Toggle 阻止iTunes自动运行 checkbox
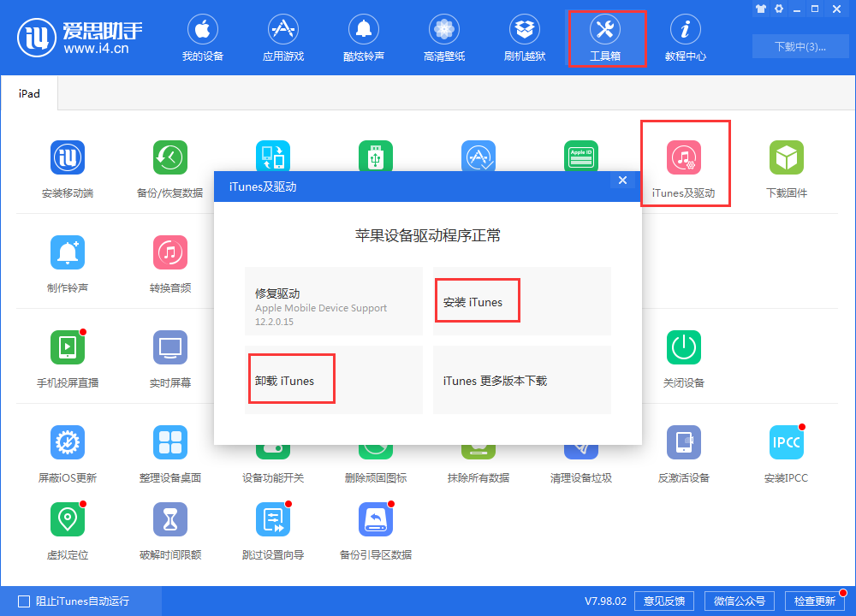The height and width of the screenshot is (616, 856). click(x=24, y=601)
